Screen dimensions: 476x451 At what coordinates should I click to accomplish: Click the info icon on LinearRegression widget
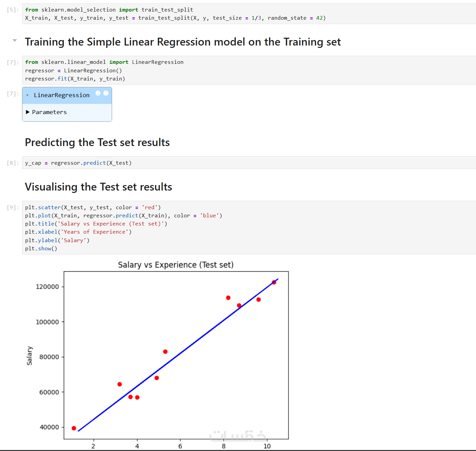click(x=98, y=93)
